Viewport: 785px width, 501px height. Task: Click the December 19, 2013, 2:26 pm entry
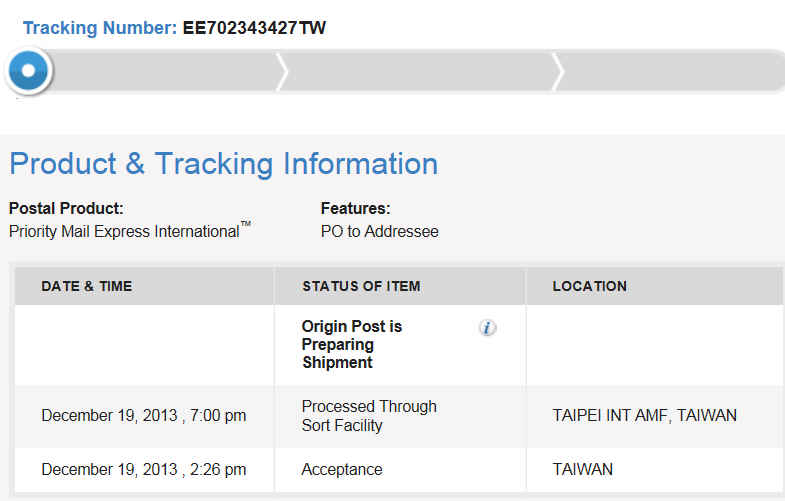point(143,469)
